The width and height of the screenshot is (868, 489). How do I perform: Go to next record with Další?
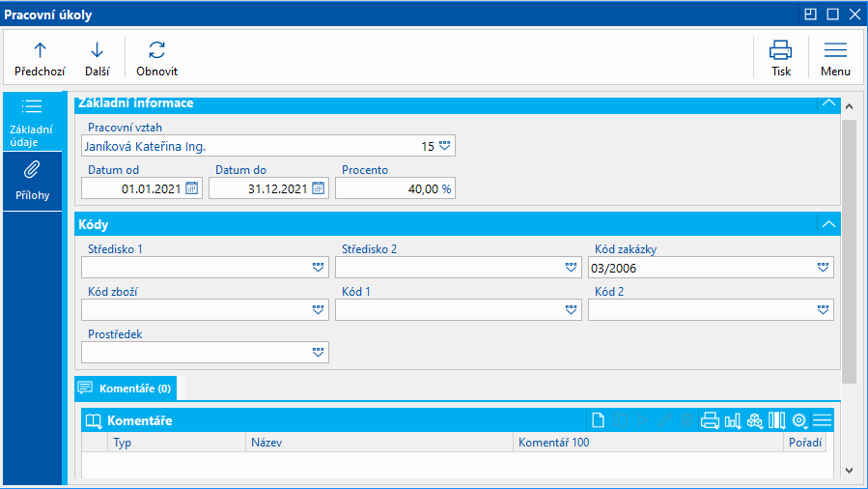click(x=97, y=59)
